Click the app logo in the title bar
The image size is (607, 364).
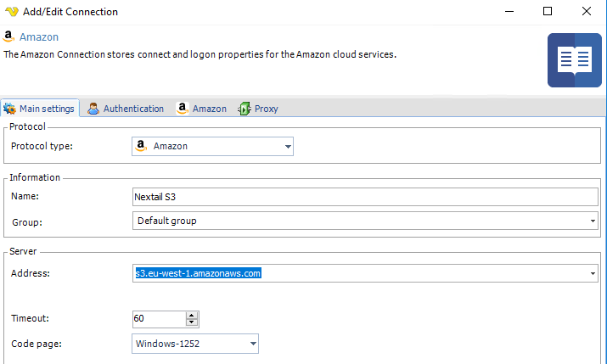pyautogui.click(x=11, y=12)
